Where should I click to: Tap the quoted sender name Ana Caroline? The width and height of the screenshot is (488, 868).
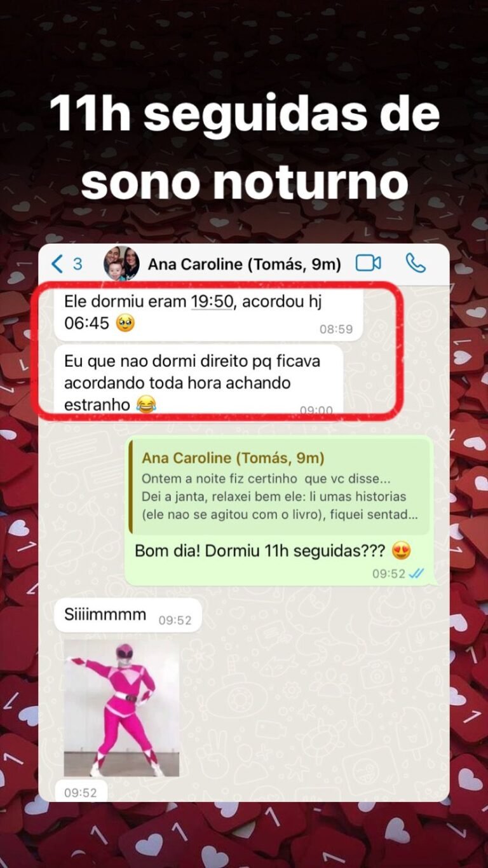coord(233,458)
